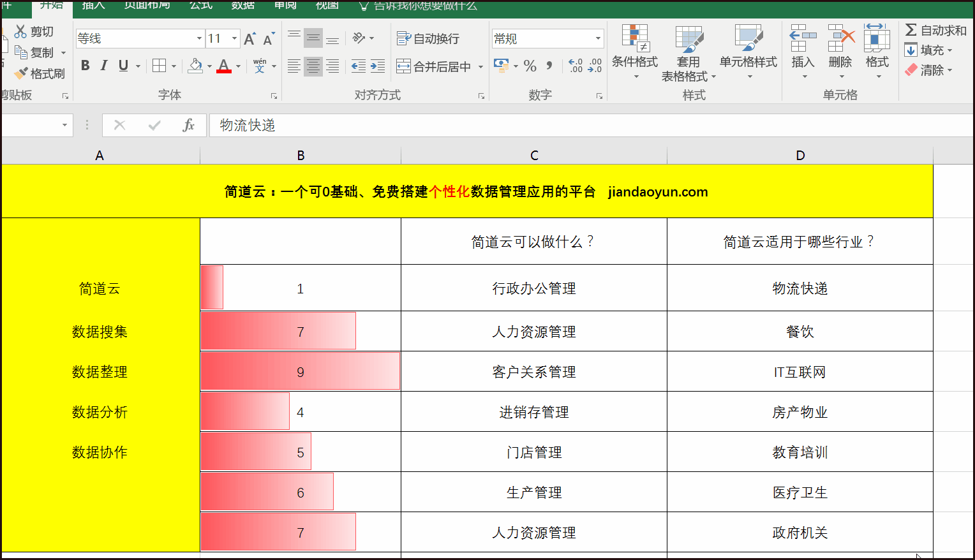Image resolution: width=975 pixels, height=560 pixels.
Task: Toggle underline formatting (U)
Action: click(123, 66)
